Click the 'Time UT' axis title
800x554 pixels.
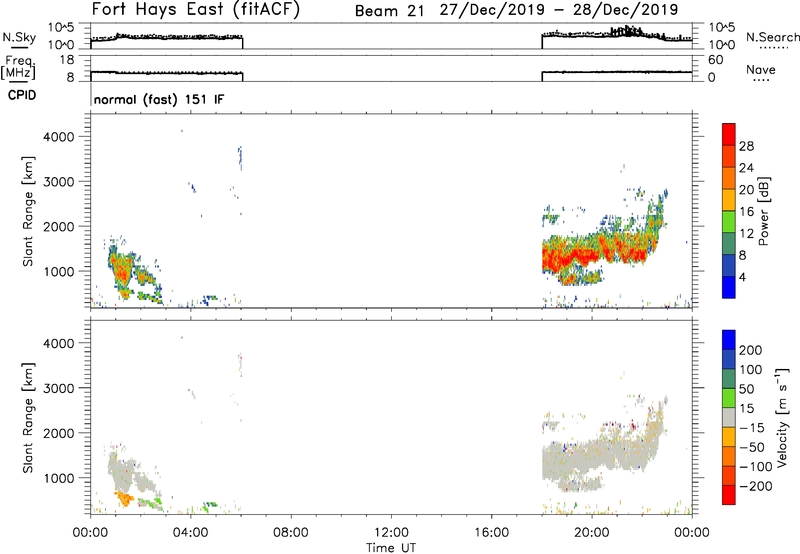(x=391, y=548)
